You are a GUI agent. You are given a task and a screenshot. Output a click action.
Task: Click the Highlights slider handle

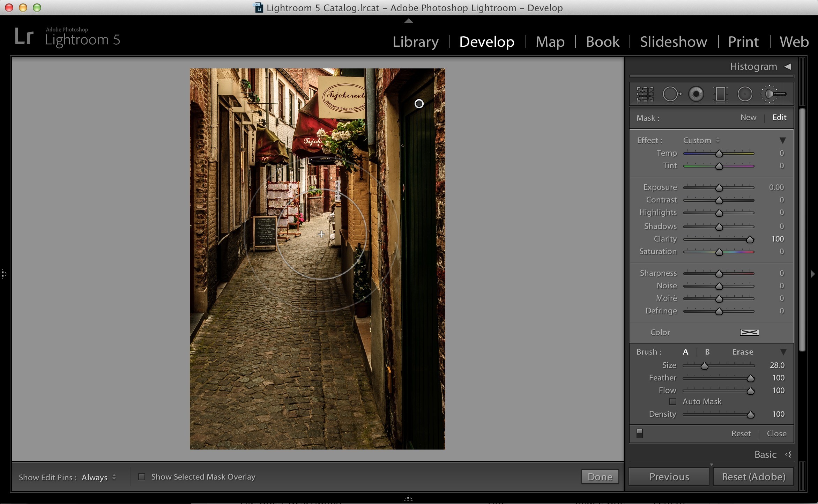tap(719, 213)
